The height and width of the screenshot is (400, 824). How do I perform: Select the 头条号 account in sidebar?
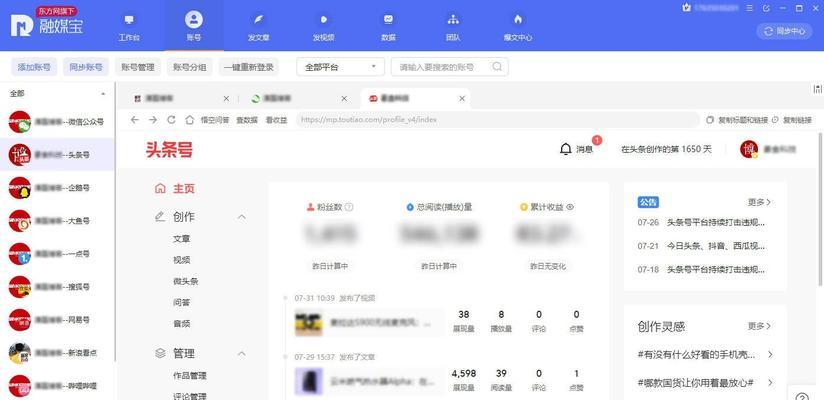point(57,155)
